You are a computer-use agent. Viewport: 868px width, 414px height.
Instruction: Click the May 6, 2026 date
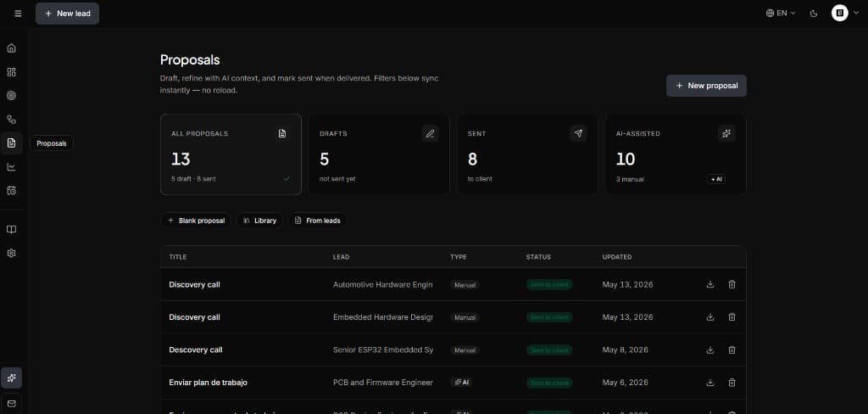coord(625,383)
